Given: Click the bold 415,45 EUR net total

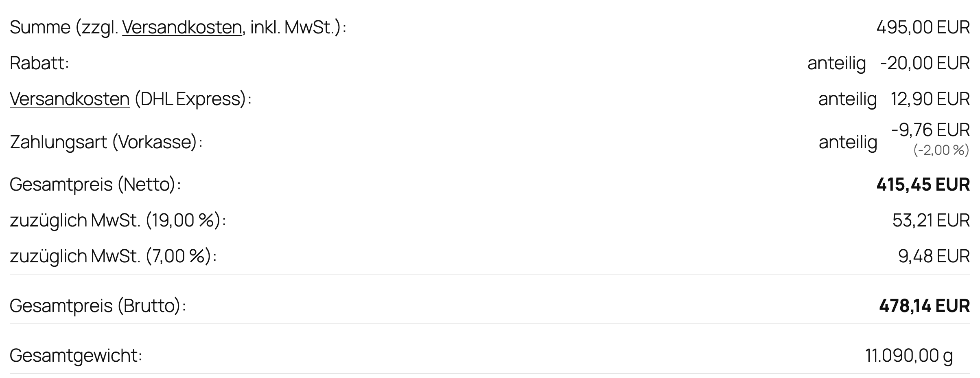Looking at the screenshot, I should click(x=923, y=185).
